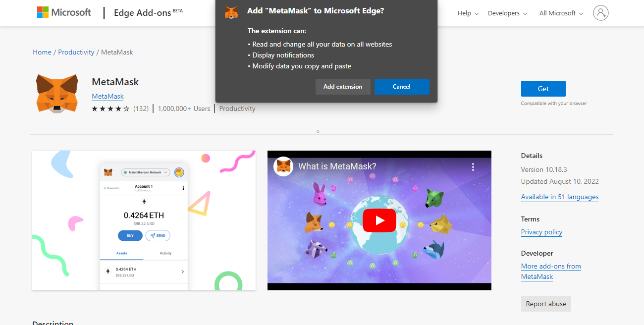Cancel the extension install prompt
The height and width of the screenshot is (325, 644).
(401, 87)
